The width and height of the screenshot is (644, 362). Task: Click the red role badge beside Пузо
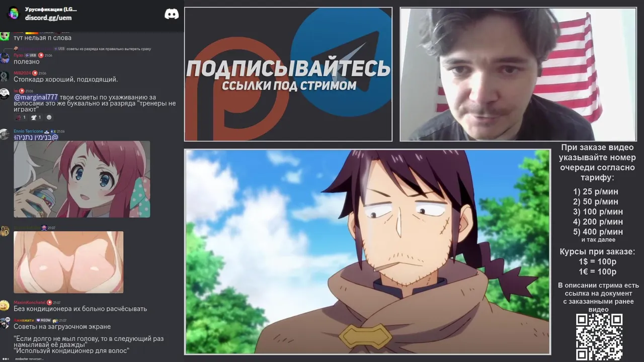click(41, 55)
